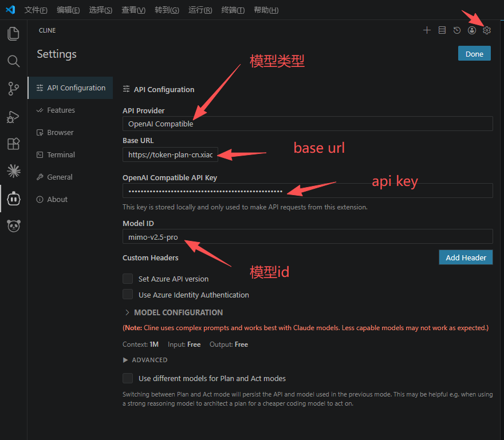Click the Done button
Image resolution: width=504 pixels, height=440 pixels.
(474, 54)
